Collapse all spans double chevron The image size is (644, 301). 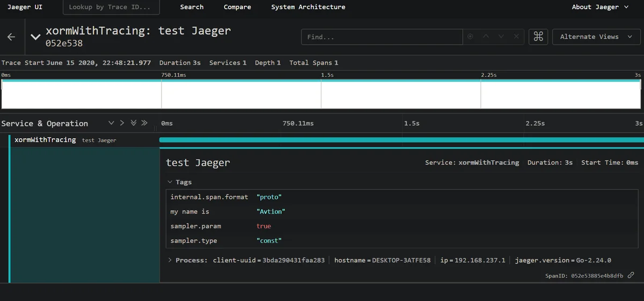coord(144,123)
